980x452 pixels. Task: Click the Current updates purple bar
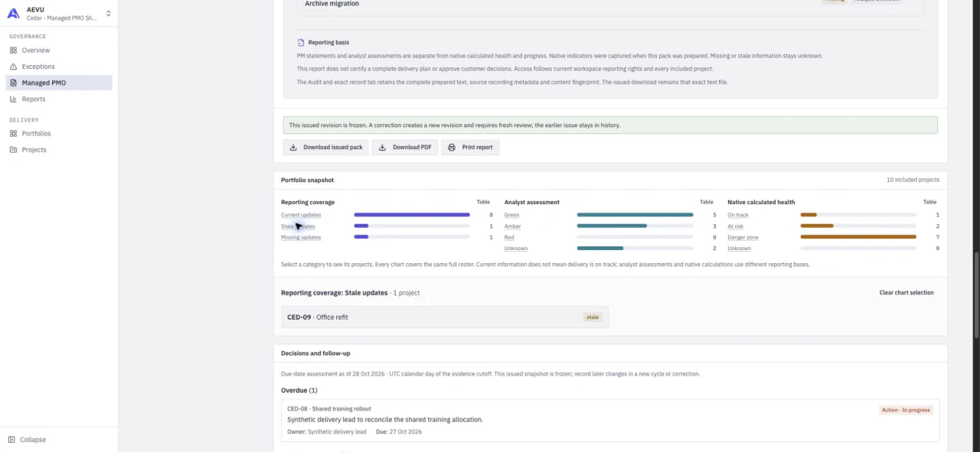pos(412,215)
